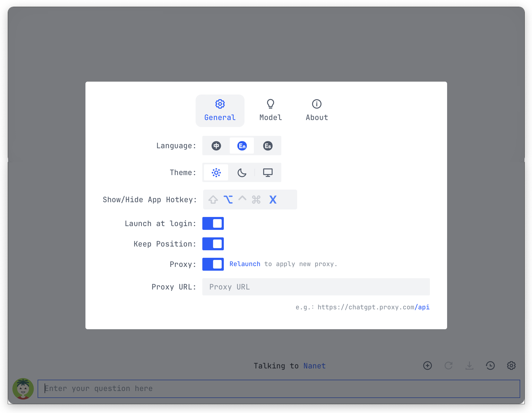532x413 pixels.
Task: Click the Relaunch link
Action: point(245,264)
